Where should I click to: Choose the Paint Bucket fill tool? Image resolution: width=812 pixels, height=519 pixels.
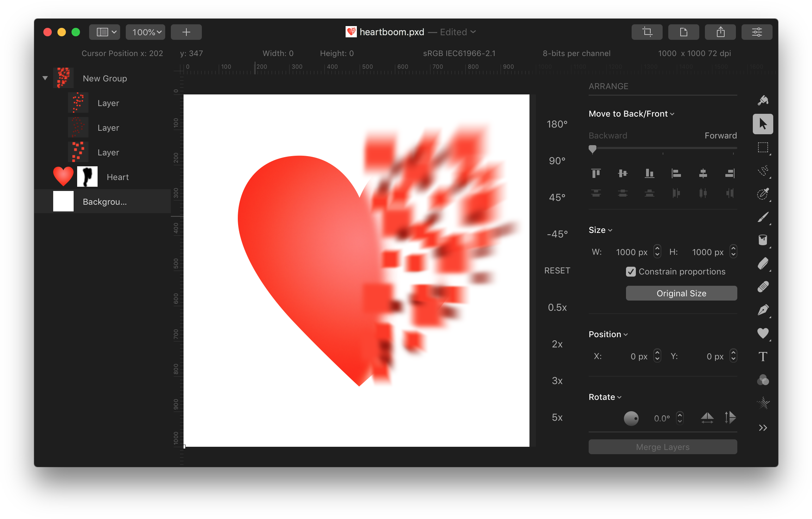(x=763, y=240)
